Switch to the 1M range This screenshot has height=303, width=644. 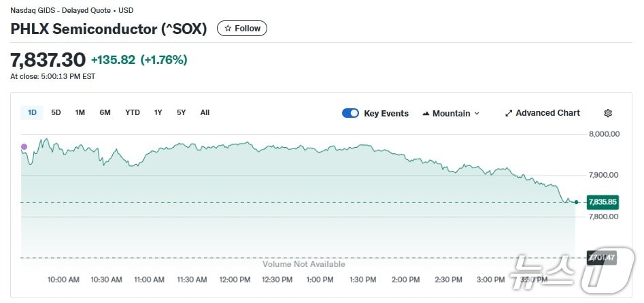(80, 112)
